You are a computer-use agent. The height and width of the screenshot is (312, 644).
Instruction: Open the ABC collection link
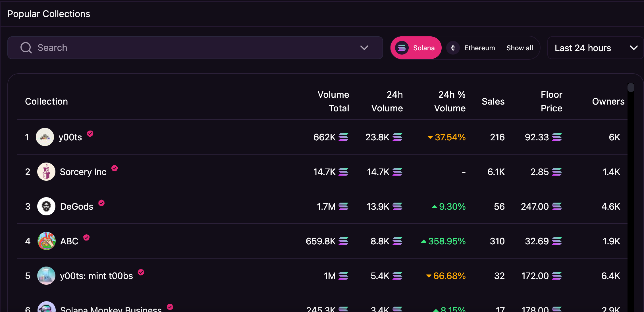(69, 241)
